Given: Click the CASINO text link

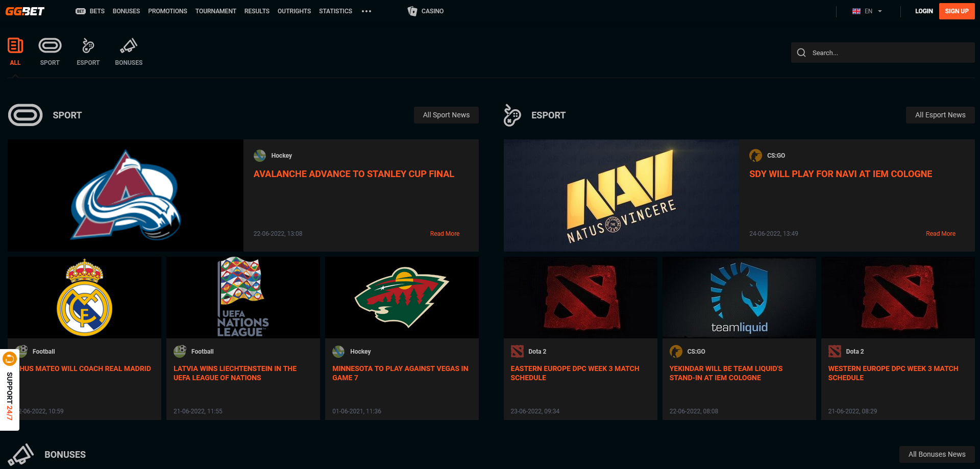Looking at the screenshot, I should 432,11.
